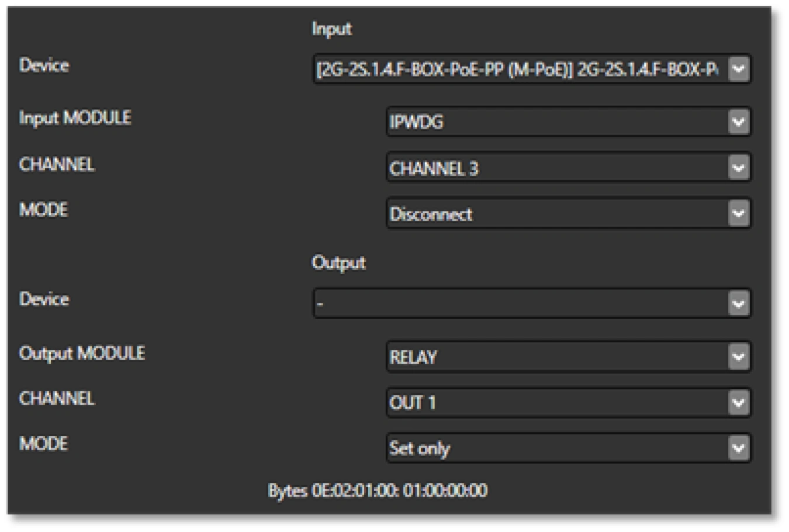Click the arrow beside Disconnect mode

pyautogui.click(x=738, y=214)
